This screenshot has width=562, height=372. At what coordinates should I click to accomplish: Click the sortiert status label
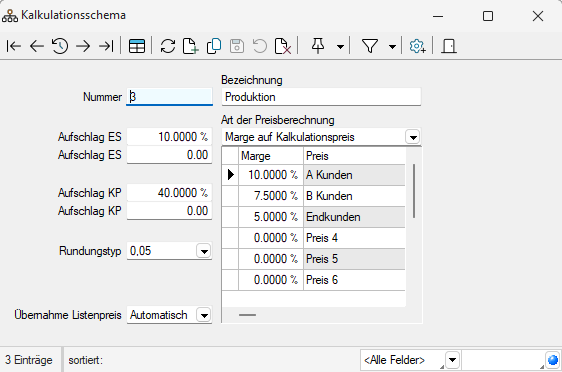click(x=86, y=360)
